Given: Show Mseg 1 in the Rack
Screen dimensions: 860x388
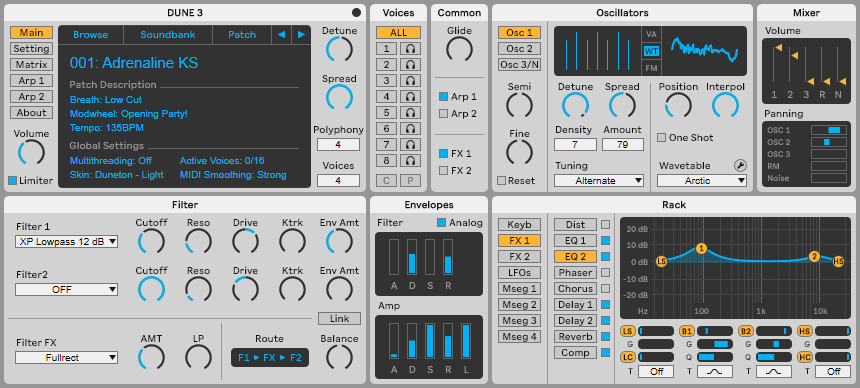Looking at the screenshot, I should (519, 289).
